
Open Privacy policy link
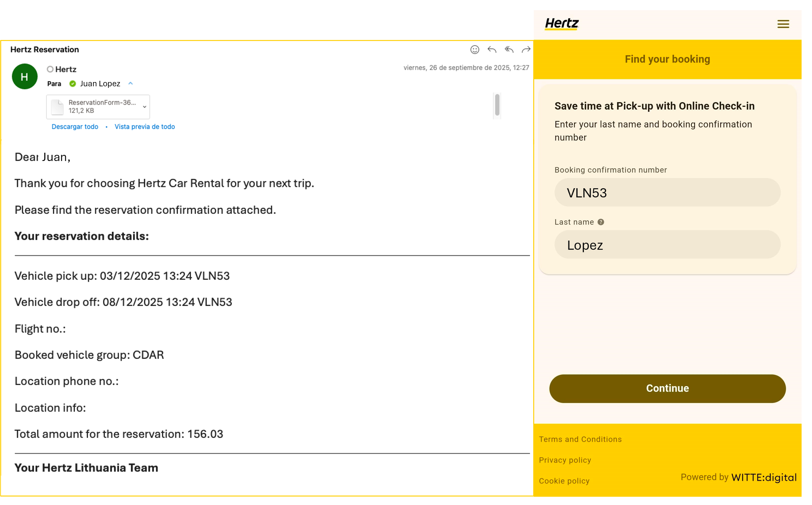565,460
